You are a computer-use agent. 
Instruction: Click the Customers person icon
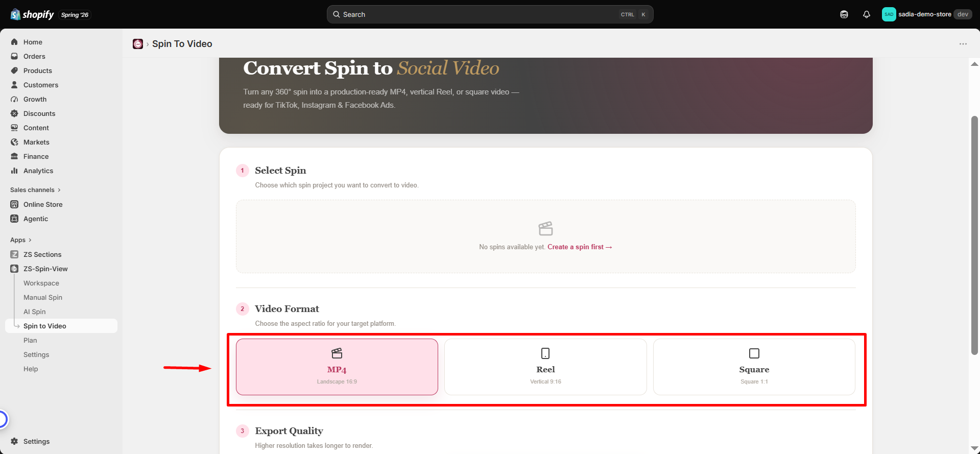coord(14,85)
